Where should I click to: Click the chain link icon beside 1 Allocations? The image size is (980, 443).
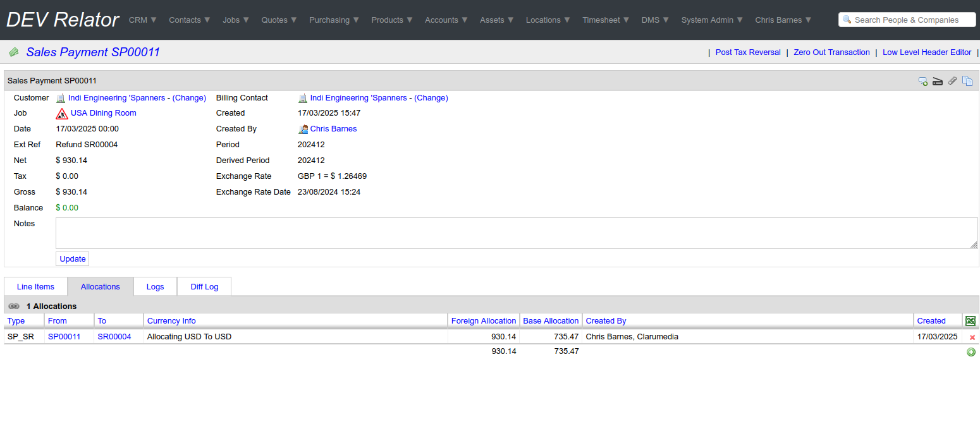coord(14,306)
